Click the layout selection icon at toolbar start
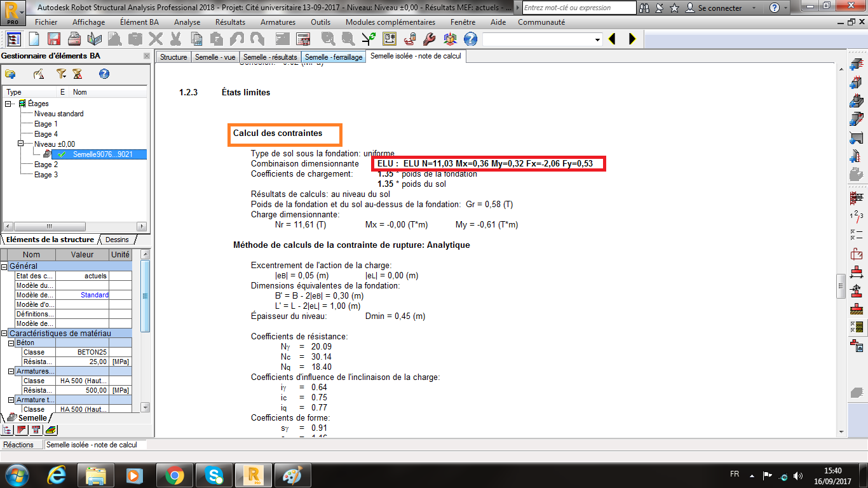This screenshot has height=488, width=868. [x=15, y=39]
